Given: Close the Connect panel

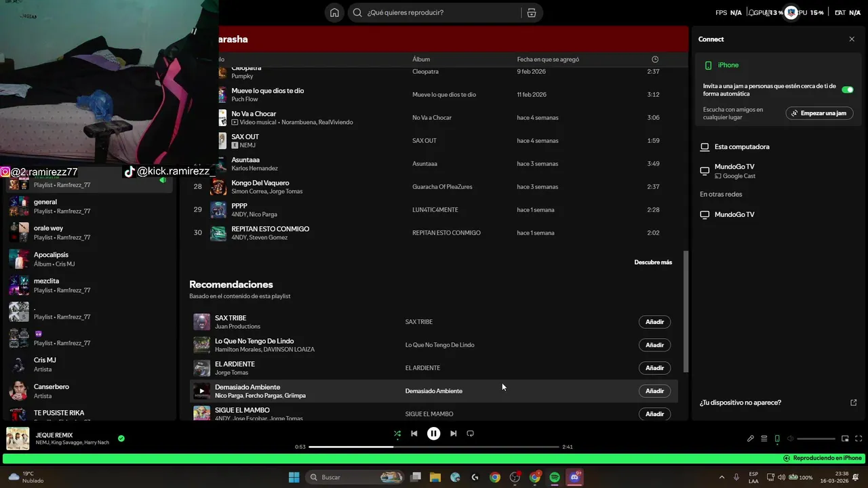Looking at the screenshot, I should click(x=852, y=39).
